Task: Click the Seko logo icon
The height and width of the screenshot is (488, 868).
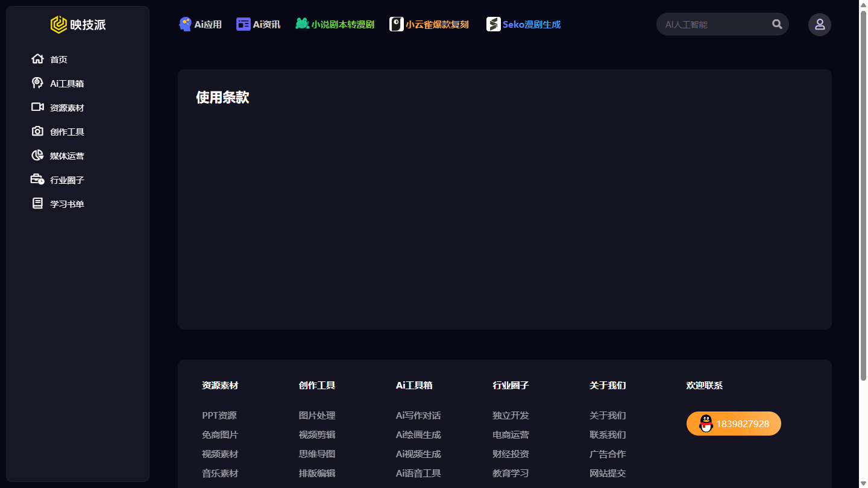Action: [494, 24]
